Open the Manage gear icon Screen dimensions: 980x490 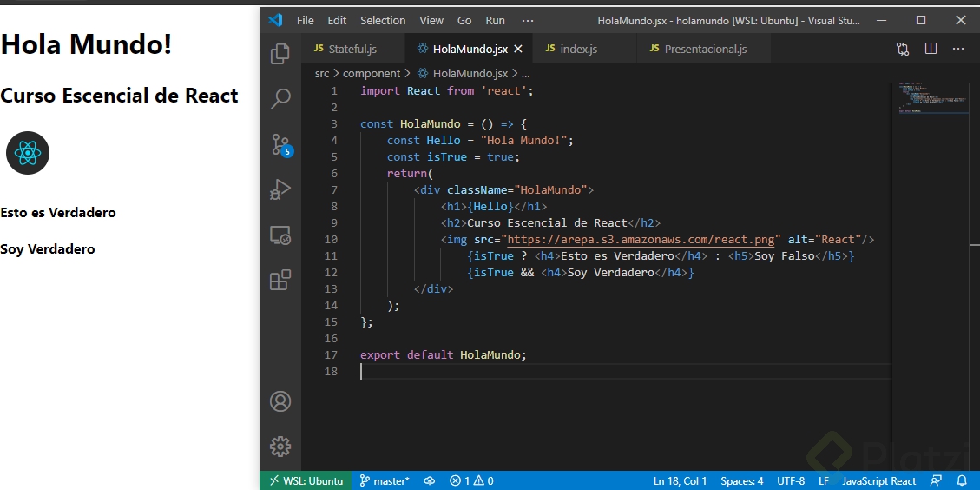280,447
